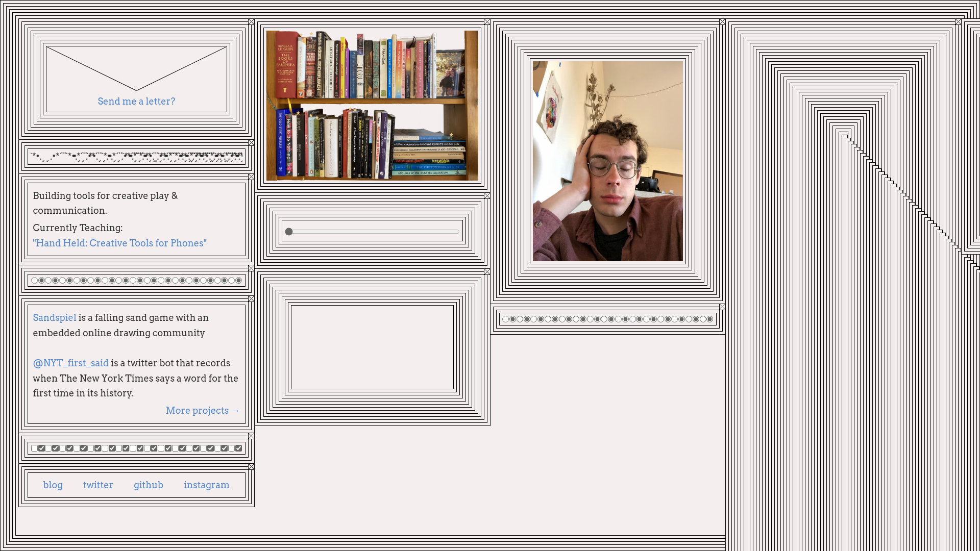Close the empty text box panel
The image size is (980, 551).
pos(487,272)
